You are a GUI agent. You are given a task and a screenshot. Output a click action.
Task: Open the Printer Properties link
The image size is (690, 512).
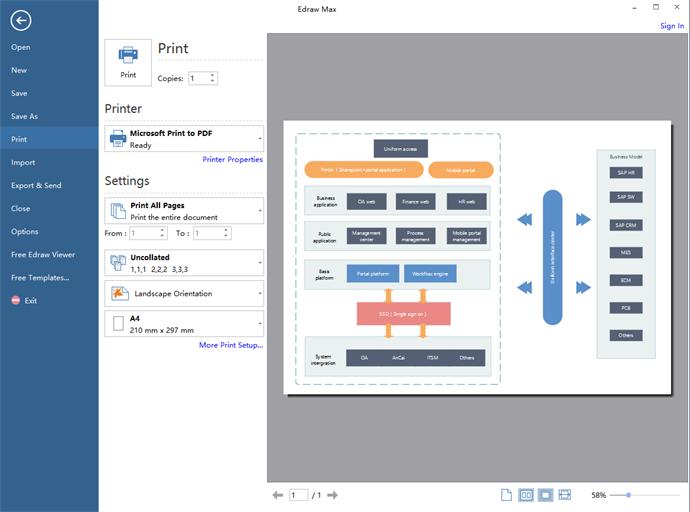pyautogui.click(x=232, y=159)
